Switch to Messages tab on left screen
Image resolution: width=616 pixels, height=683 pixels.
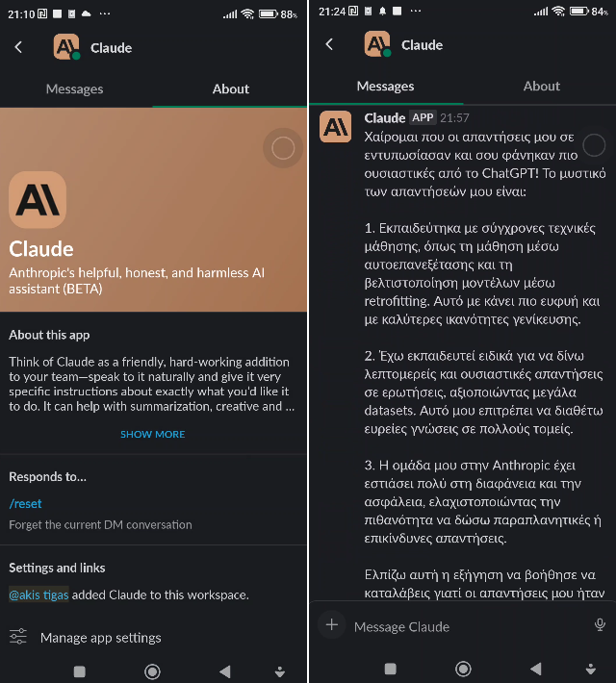point(74,89)
